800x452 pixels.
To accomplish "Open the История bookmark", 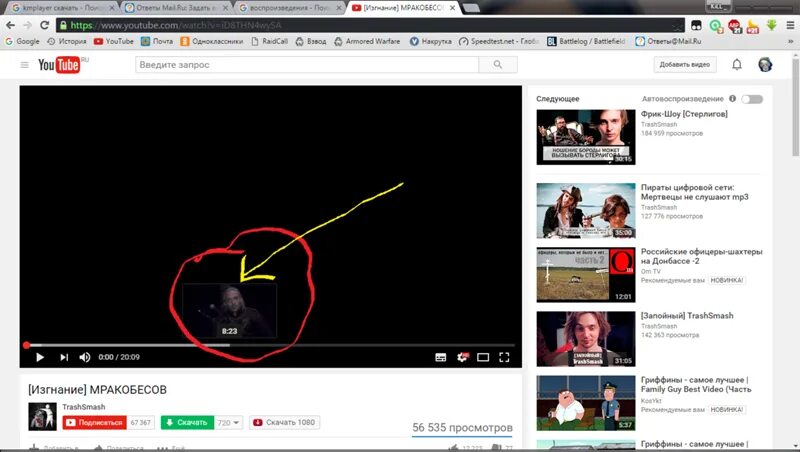I will click(67, 41).
